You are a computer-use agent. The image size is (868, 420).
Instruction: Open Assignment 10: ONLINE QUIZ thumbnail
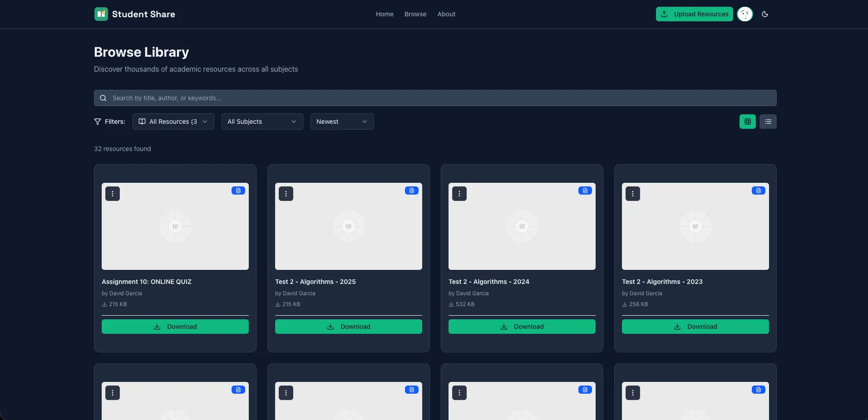[175, 226]
